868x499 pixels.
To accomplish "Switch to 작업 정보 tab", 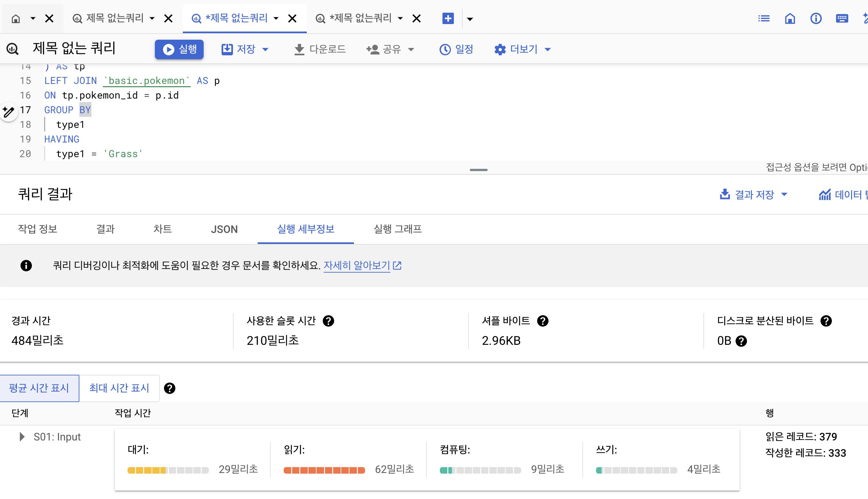I will coord(38,229).
